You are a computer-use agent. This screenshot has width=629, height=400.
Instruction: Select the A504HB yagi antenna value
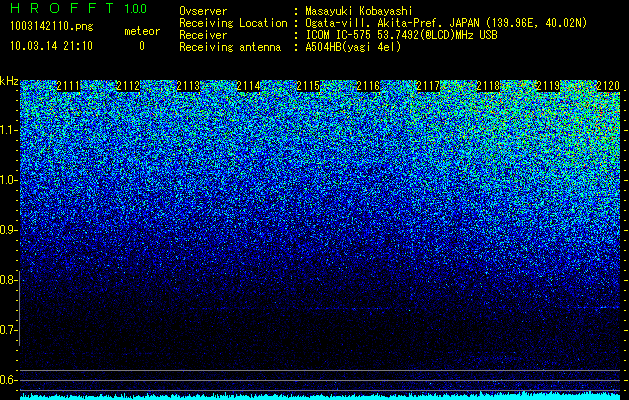tap(353, 47)
